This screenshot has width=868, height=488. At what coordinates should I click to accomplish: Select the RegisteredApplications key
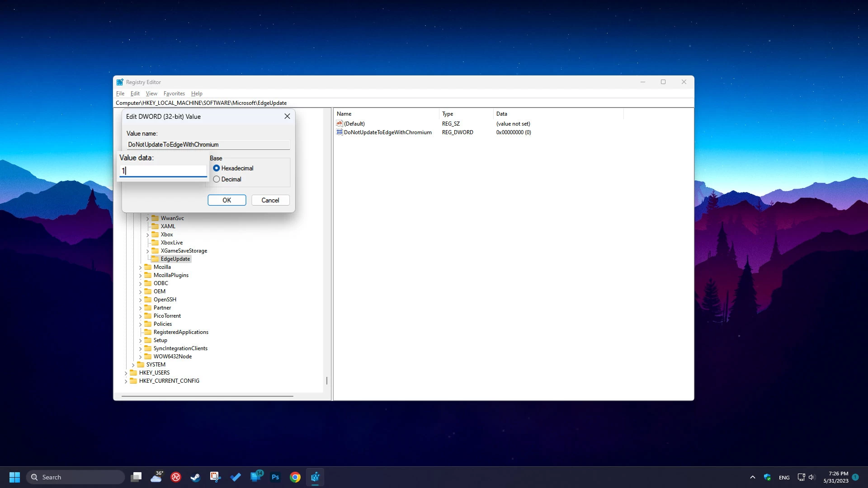pos(181,332)
